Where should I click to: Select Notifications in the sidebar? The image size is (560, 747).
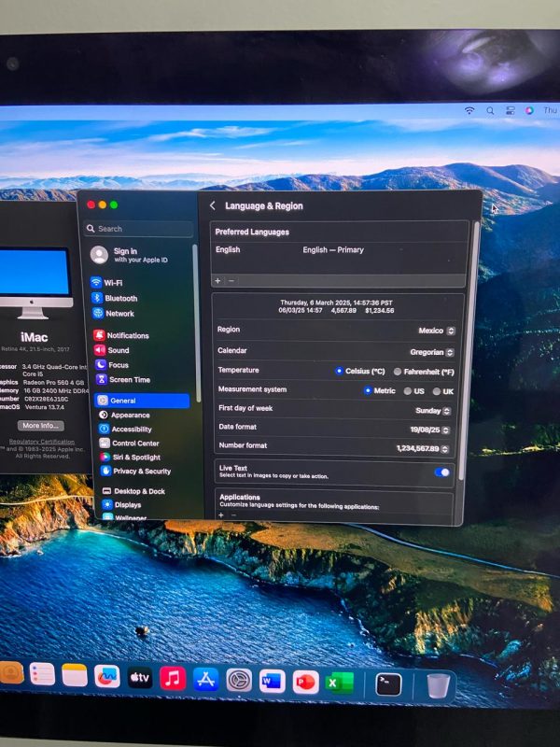[126, 335]
